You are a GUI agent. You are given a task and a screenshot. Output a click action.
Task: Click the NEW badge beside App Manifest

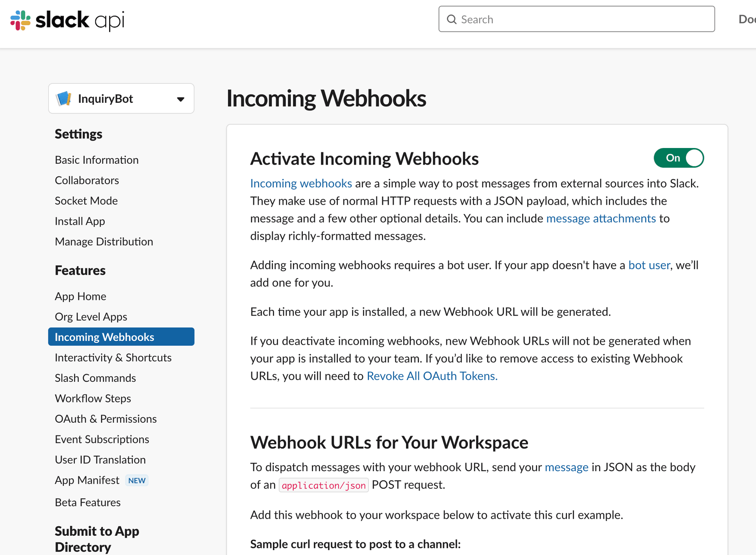click(137, 480)
